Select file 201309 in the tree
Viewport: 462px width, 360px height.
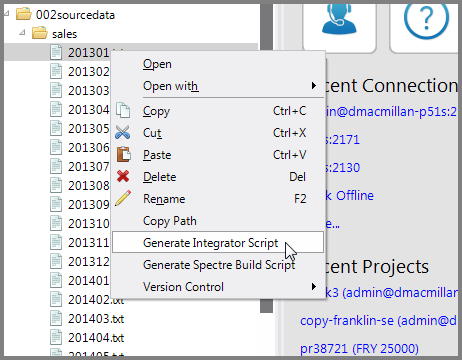(89, 204)
